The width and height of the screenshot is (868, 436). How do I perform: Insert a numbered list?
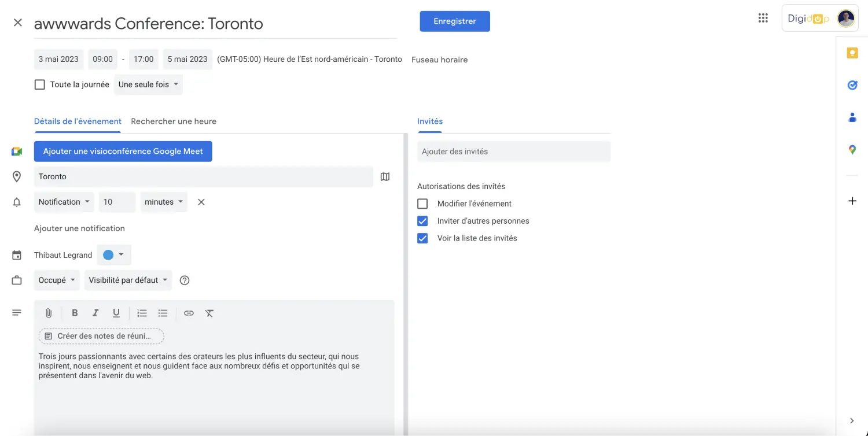tap(142, 313)
